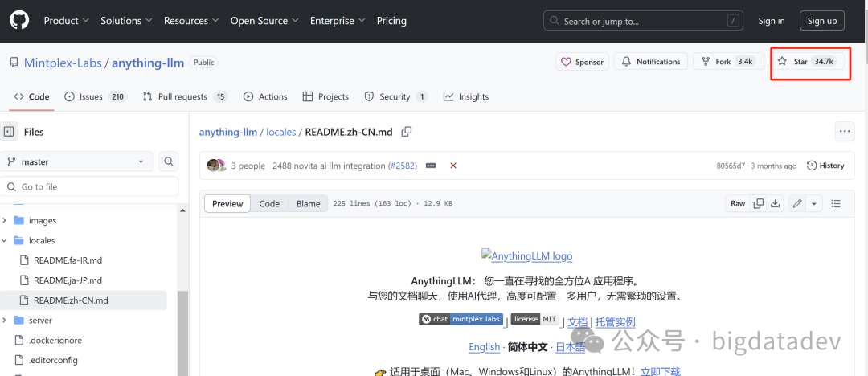Click the Sponsor heart button
This screenshot has height=376, width=868.
583,62
